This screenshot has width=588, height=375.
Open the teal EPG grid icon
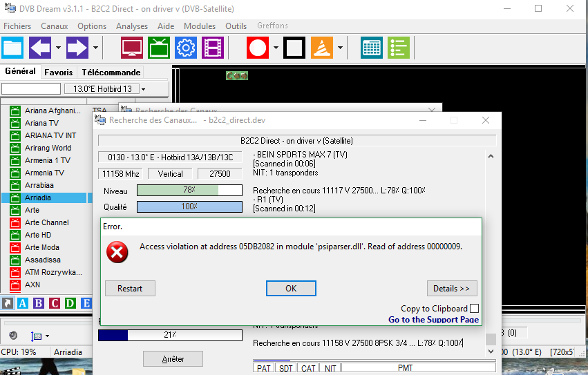pos(372,48)
